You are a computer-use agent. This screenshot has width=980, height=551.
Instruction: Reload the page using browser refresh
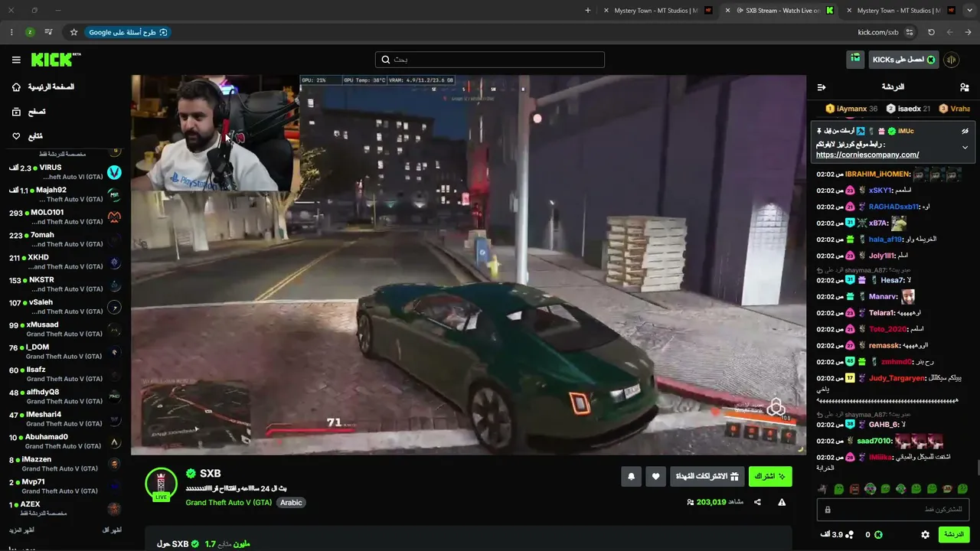(931, 32)
